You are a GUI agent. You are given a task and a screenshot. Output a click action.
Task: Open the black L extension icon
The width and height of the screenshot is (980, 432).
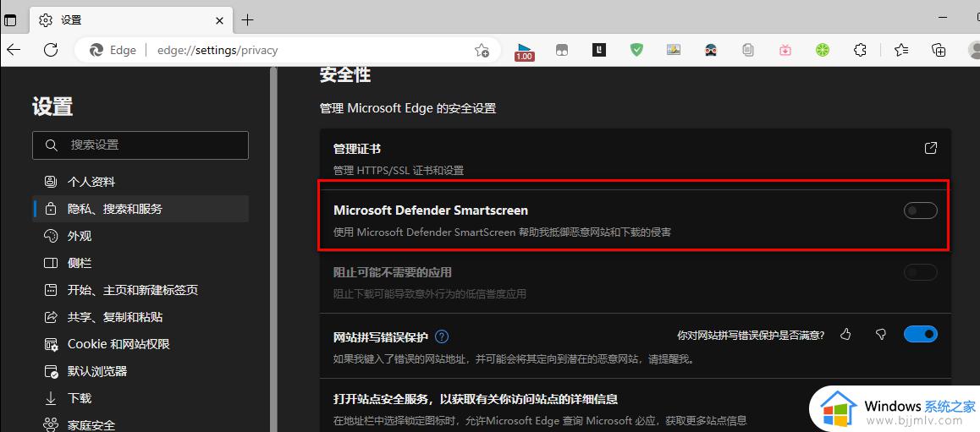[599, 50]
